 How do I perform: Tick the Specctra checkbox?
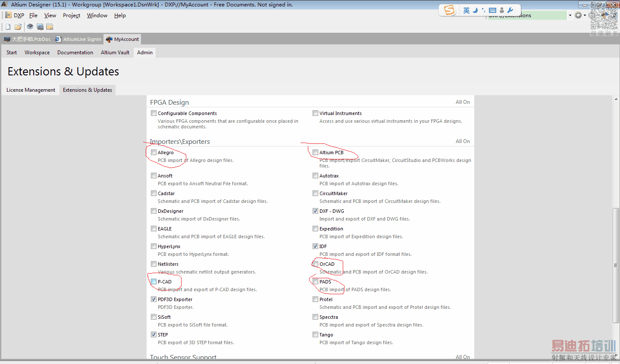point(315,317)
